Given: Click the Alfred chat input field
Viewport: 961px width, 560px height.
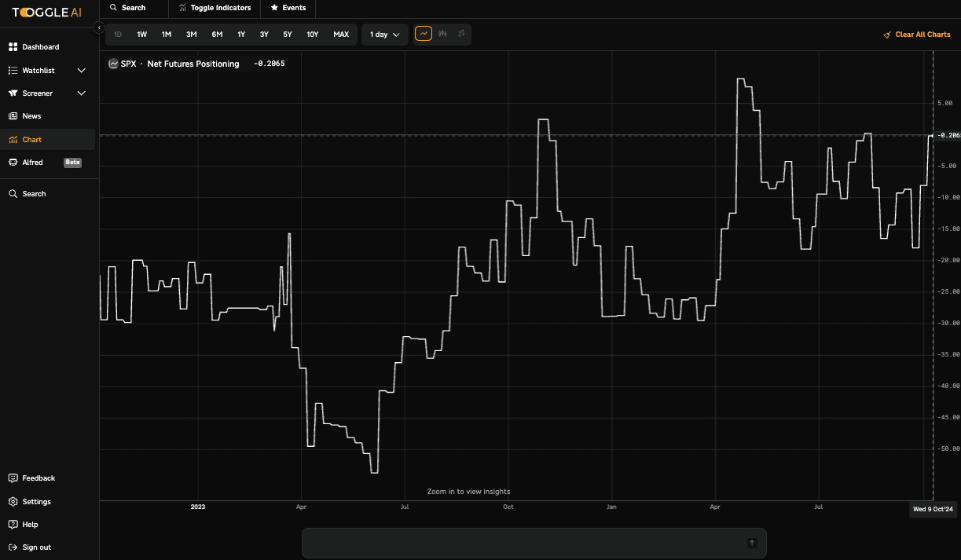Looking at the screenshot, I should click(x=534, y=543).
